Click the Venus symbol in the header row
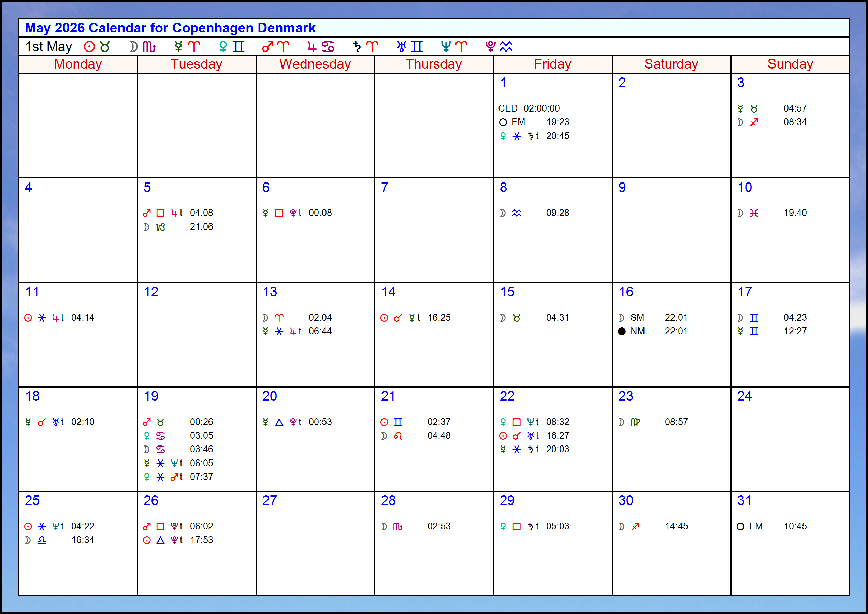This screenshot has width=868, height=614. pos(223,46)
